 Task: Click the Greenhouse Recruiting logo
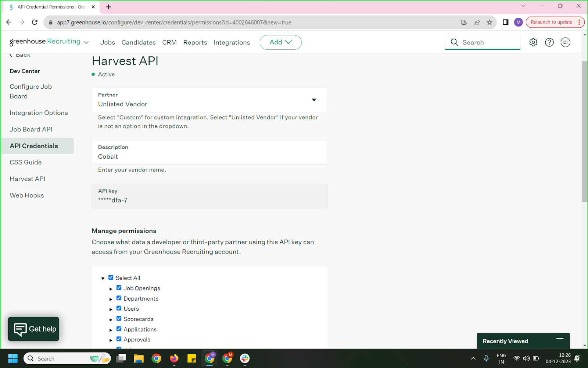click(45, 42)
